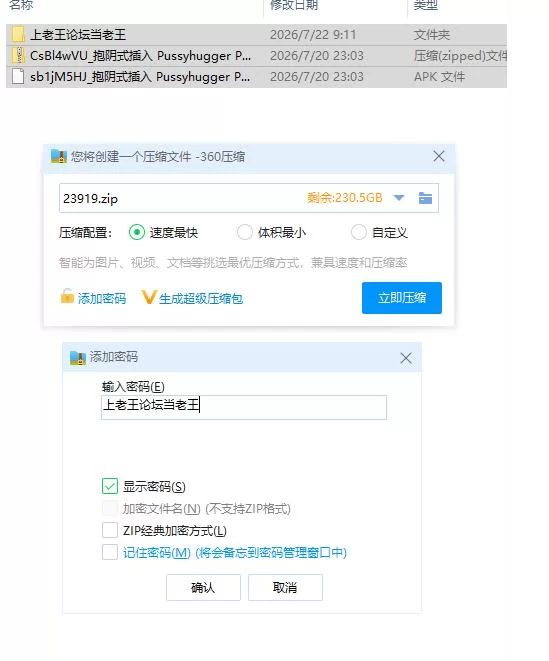Click the 添加密码 dialog title icon
549x661 pixels.
click(x=78, y=357)
